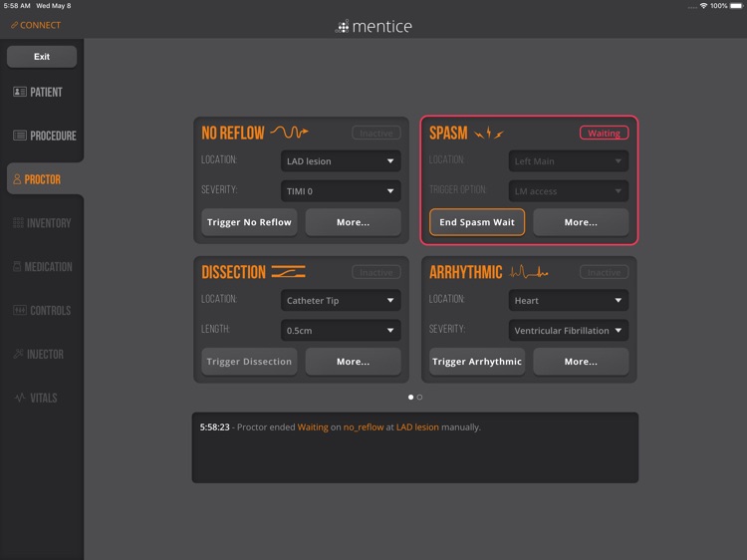Click the Arrhythmic ECG waveform icon
This screenshot has width=747, height=560.
[x=529, y=272]
